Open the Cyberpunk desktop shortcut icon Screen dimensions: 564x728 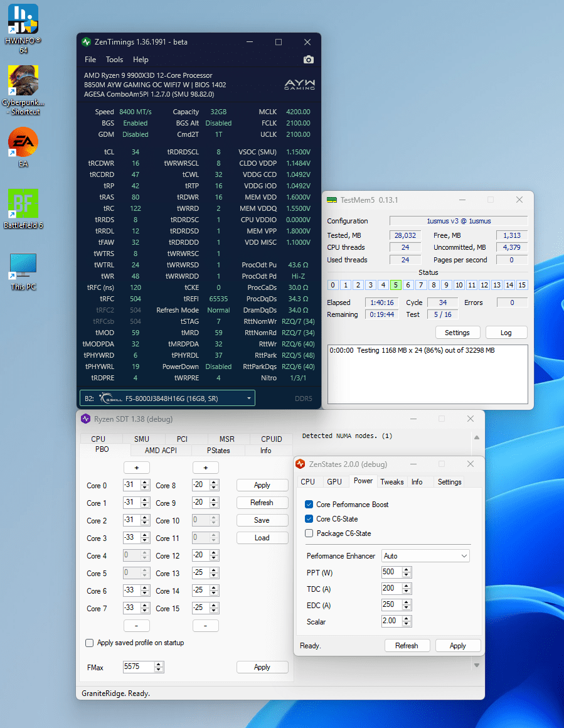pyautogui.click(x=23, y=80)
